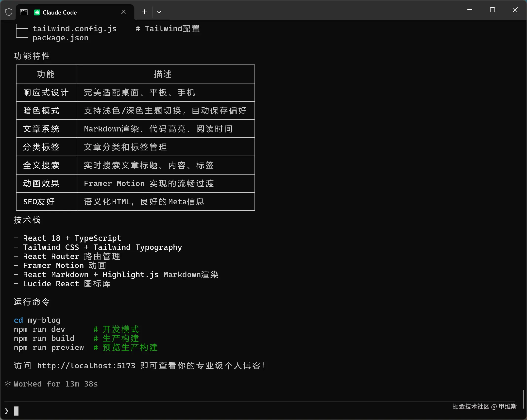Click the green Claude Code asterisk icon

click(37, 12)
